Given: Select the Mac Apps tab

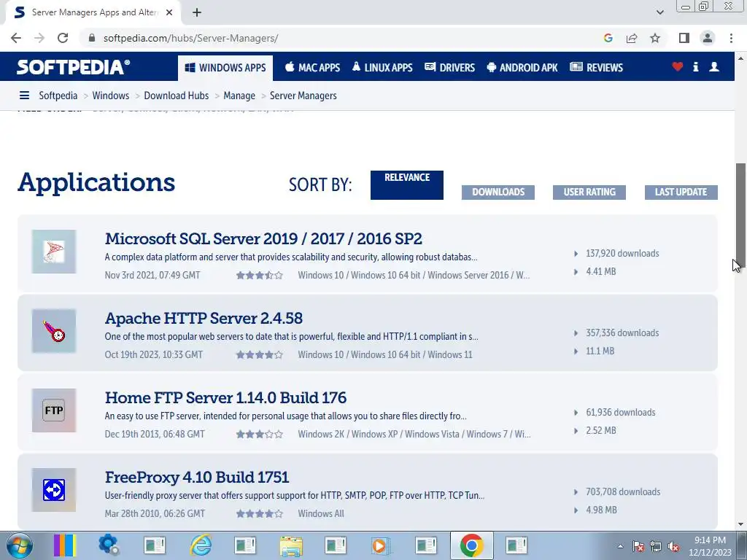Looking at the screenshot, I should point(312,67).
